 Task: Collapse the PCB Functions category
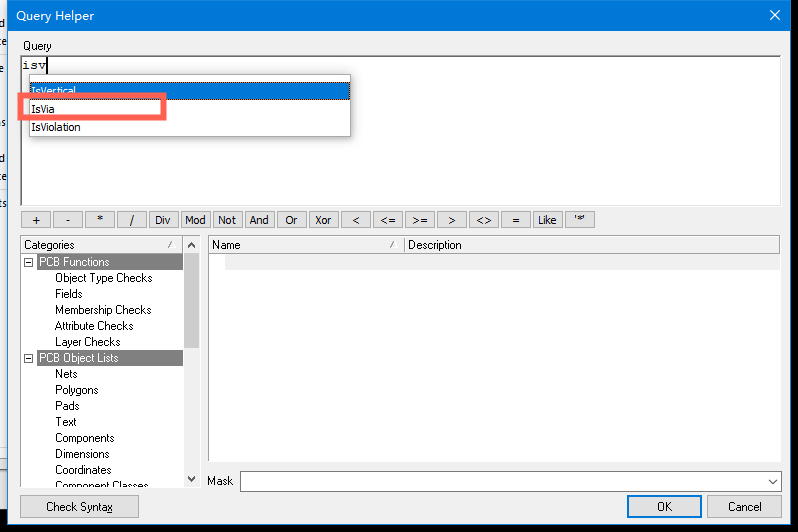click(x=28, y=262)
